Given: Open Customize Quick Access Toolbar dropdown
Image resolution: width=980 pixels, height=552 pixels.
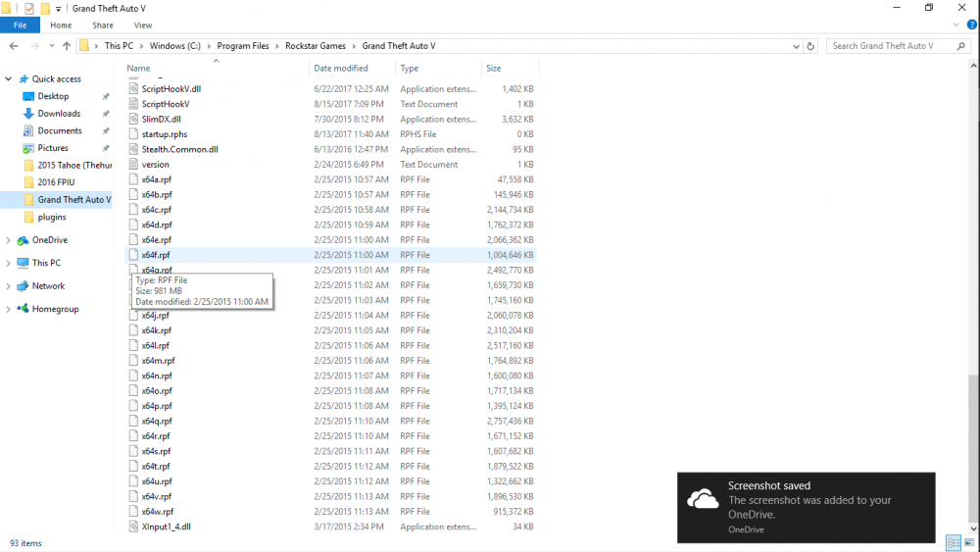Looking at the screenshot, I should coord(58,9).
